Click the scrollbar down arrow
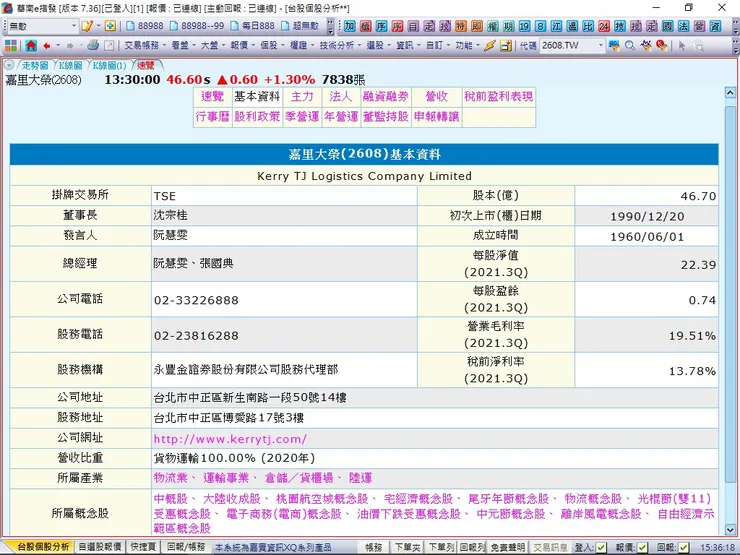This screenshot has height=555, width=740. point(730,530)
